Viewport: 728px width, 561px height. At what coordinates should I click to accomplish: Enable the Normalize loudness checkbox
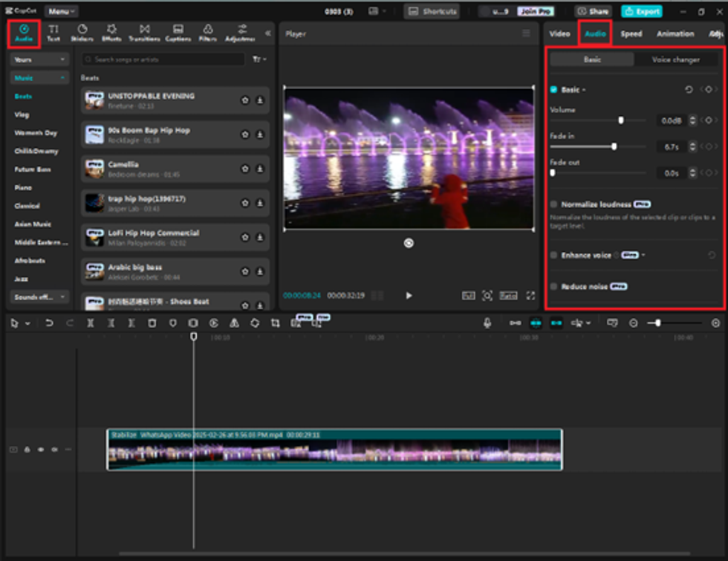click(553, 204)
